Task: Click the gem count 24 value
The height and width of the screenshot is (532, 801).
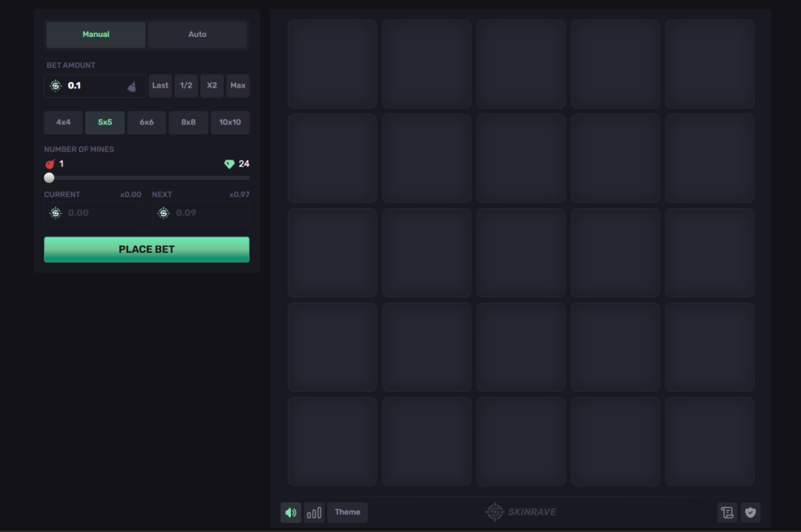Action: (244, 164)
